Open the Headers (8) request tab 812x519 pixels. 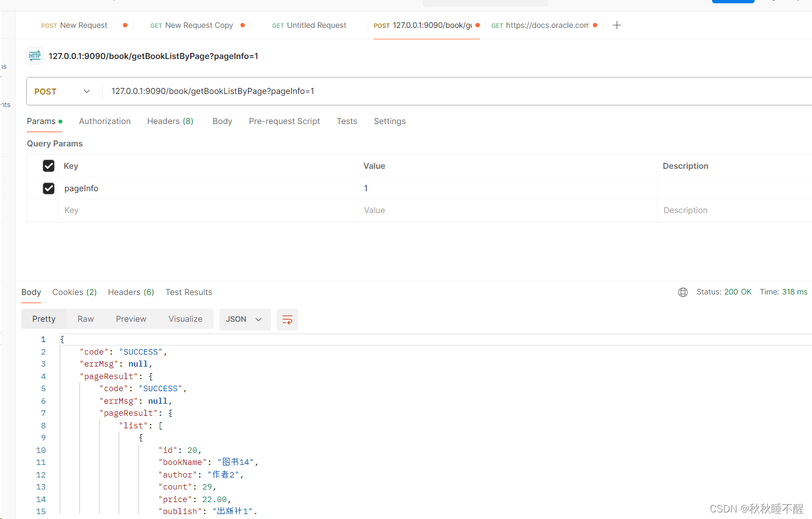tap(170, 121)
